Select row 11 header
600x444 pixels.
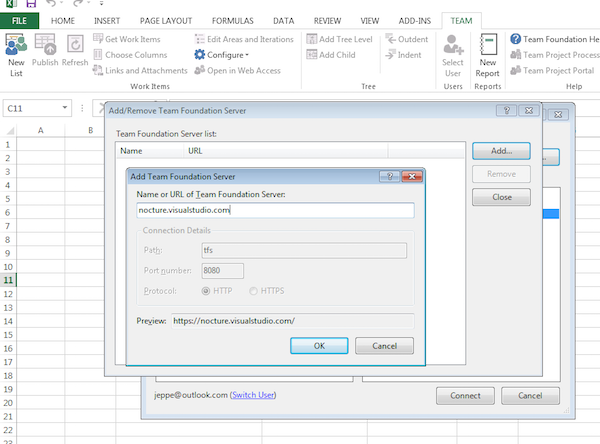pyautogui.click(x=8, y=280)
